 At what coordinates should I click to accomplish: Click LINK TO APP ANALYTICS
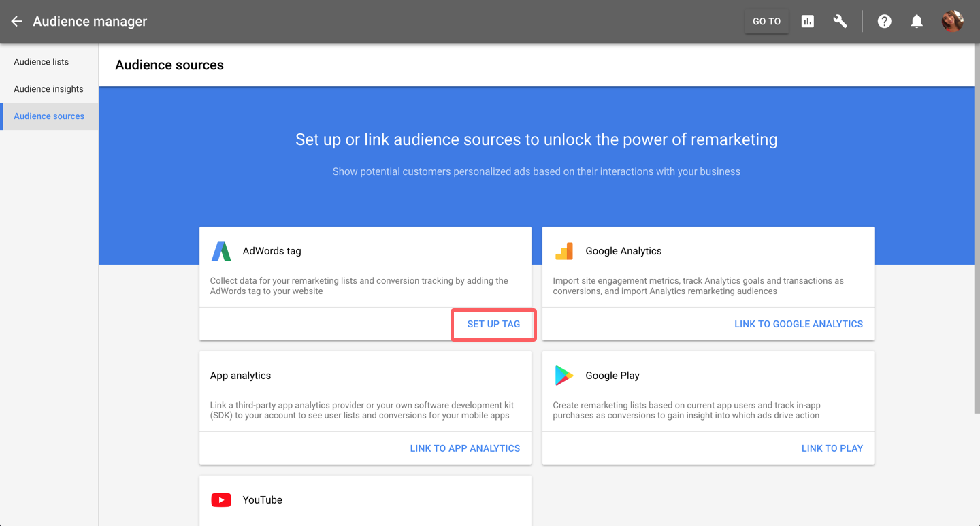[465, 448]
